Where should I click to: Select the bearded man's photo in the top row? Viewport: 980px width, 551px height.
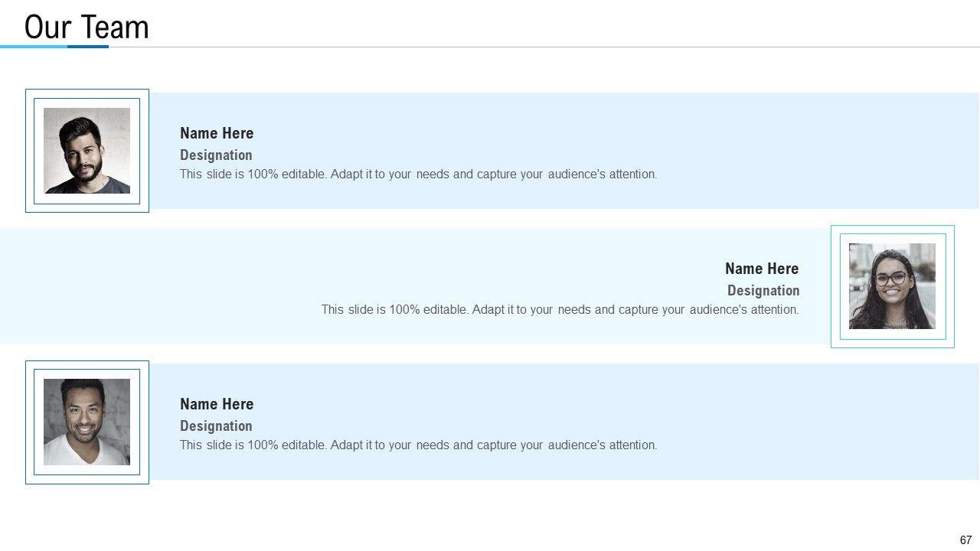point(87,151)
